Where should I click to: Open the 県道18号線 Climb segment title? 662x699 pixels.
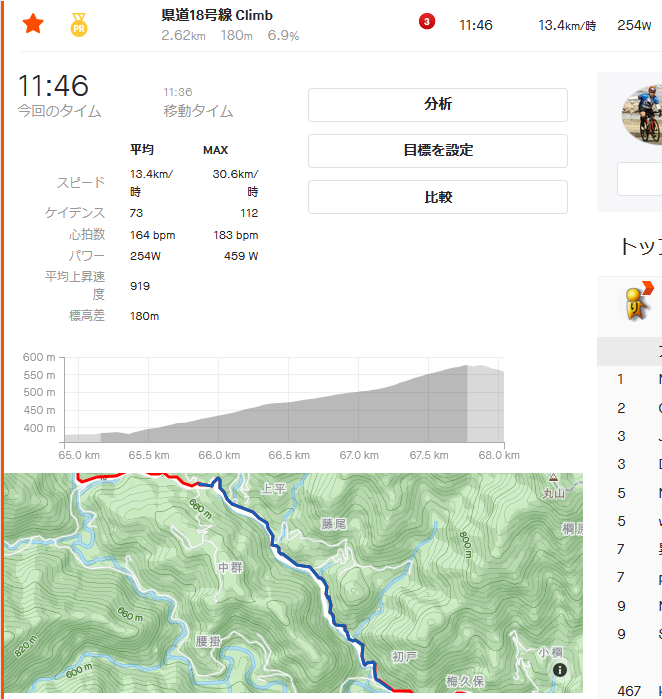[217, 15]
